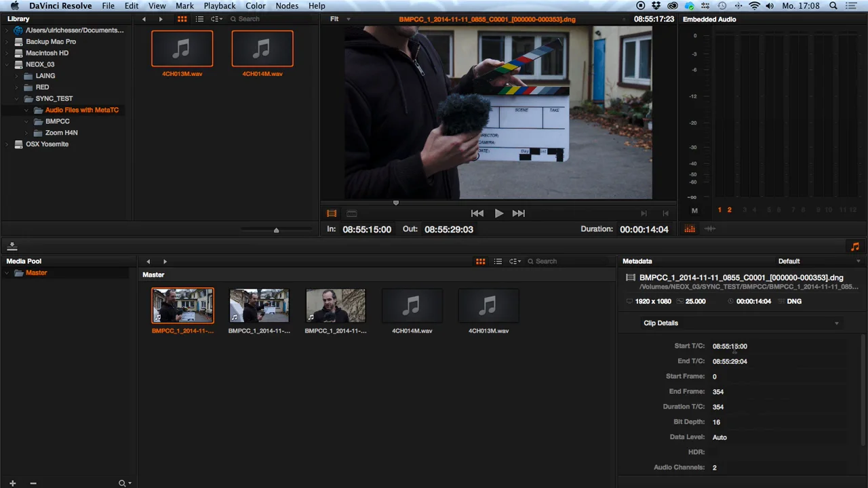
Task: Collapse the SYNC_TEST folder
Action: [17, 98]
